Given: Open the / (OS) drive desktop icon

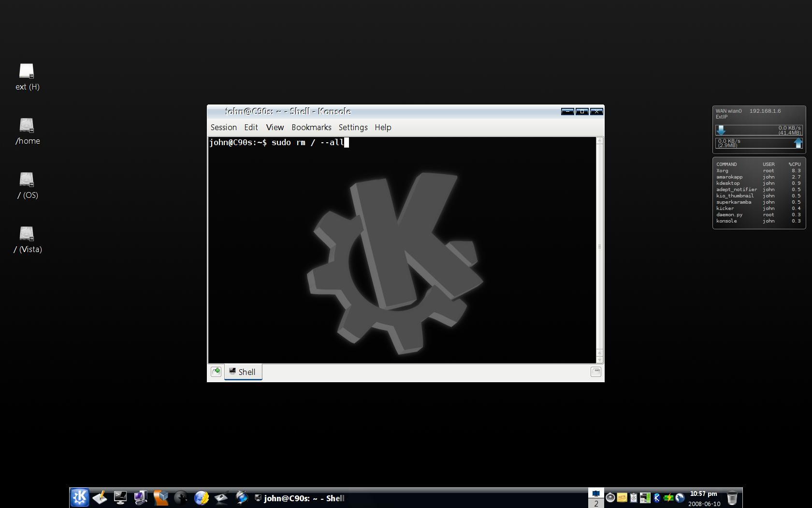Looking at the screenshot, I should click(27, 186).
